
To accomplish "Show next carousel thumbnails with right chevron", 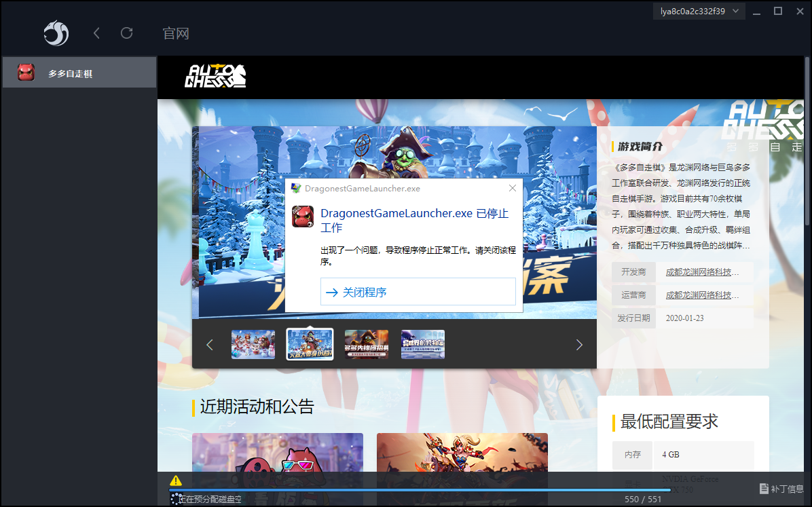I will coord(579,345).
